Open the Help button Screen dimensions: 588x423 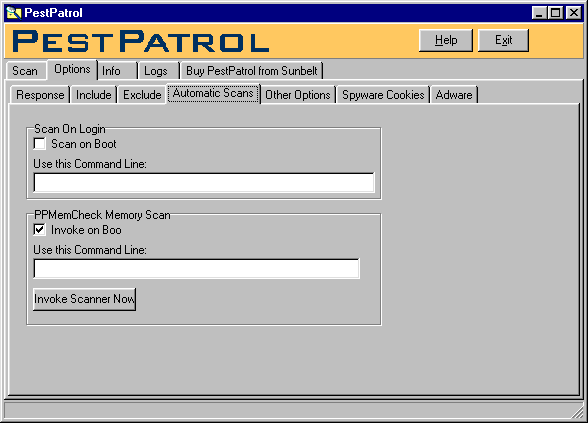pyautogui.click(x=446, y=40)
